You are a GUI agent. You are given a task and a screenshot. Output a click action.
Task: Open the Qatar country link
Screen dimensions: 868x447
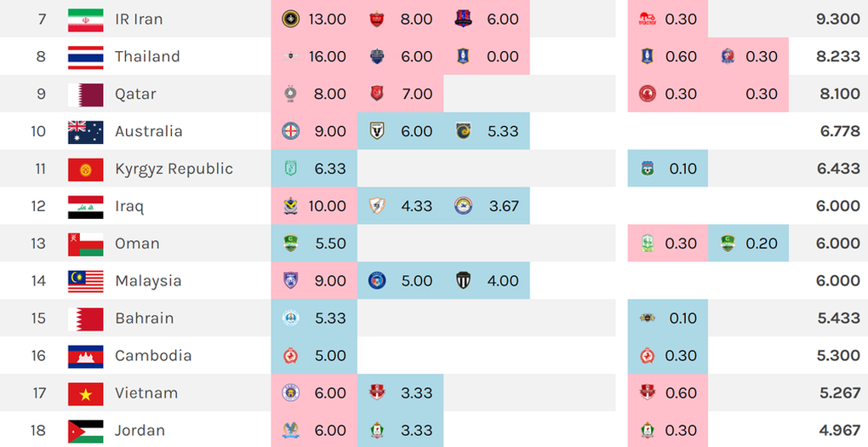pos(135,95)
